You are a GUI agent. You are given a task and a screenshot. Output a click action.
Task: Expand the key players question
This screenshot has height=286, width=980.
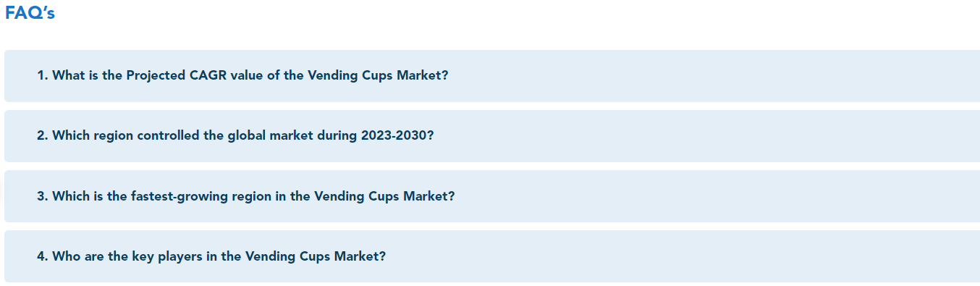(492, 256)
